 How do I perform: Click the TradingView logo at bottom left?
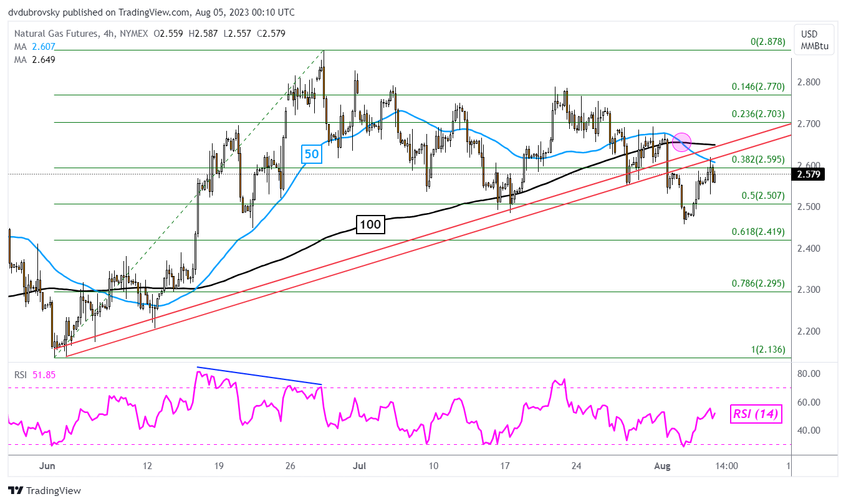tap(44, 490)
